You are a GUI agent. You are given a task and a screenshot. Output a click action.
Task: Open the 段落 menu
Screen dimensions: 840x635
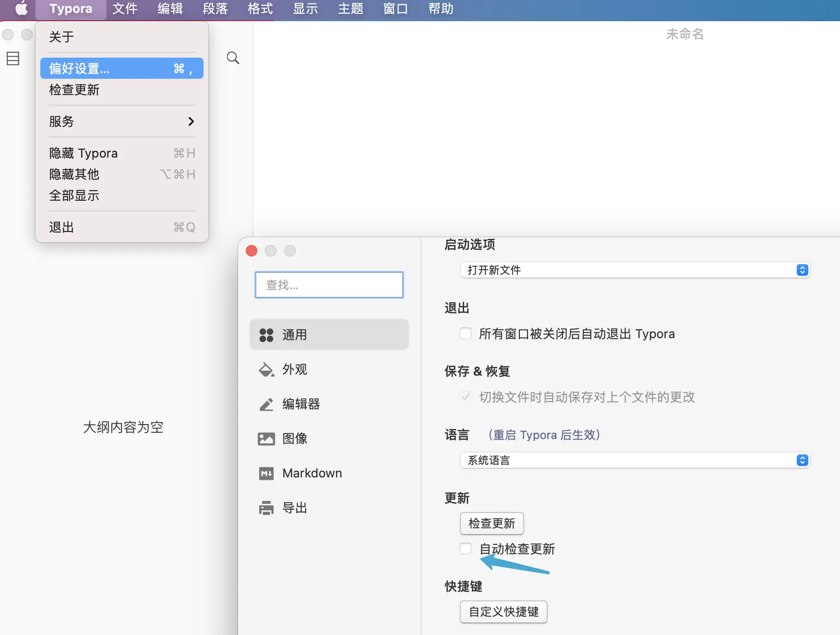coord(215,9)
